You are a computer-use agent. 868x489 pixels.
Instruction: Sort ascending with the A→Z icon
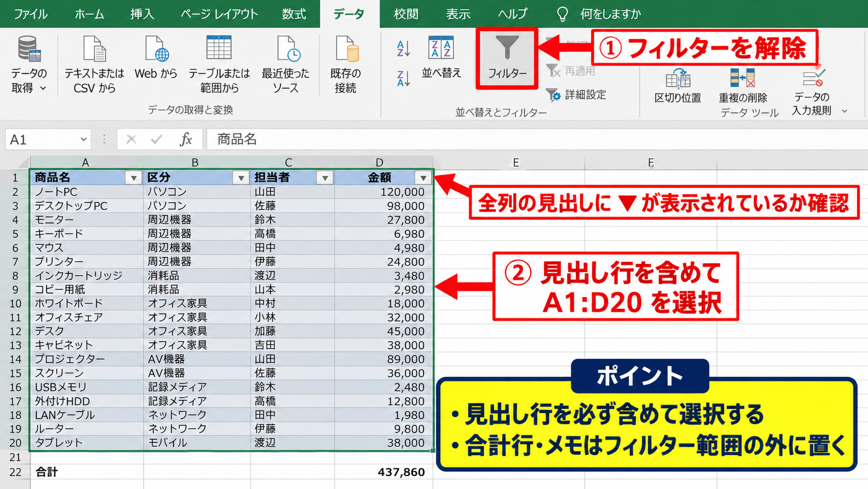403,48
